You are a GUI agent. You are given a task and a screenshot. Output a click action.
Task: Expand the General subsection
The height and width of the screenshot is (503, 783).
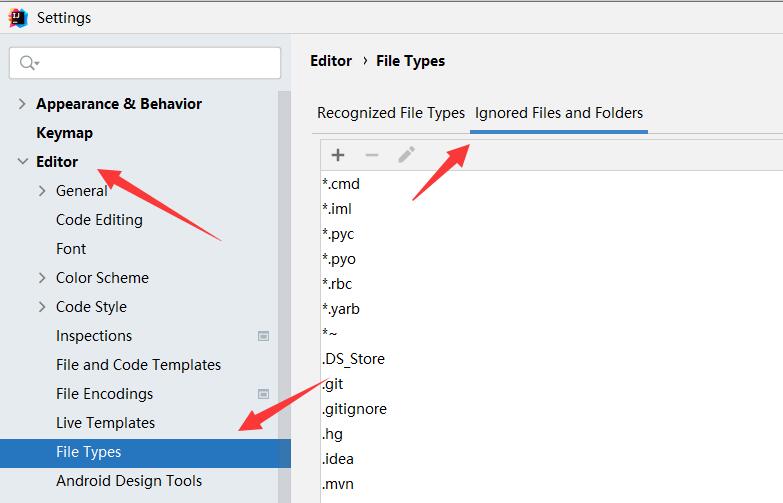click(x=42, y=191)
